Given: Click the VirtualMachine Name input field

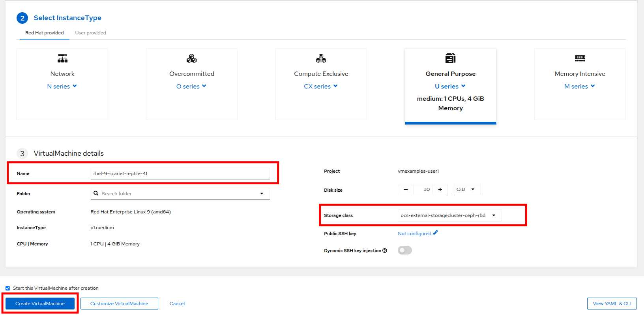Looking at the screenshot, I should coord(180,174).
